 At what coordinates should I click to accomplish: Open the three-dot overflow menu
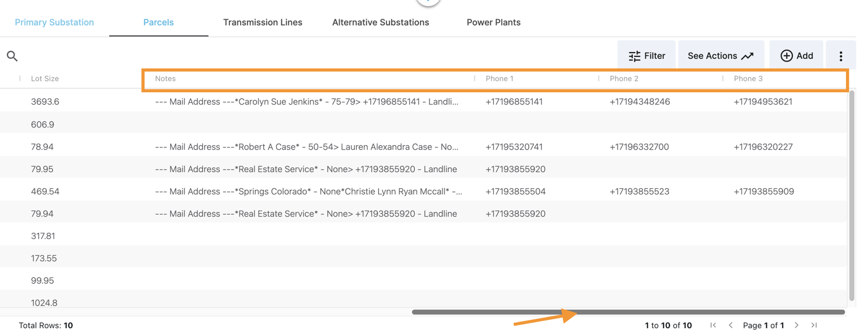tap(841, 55)
